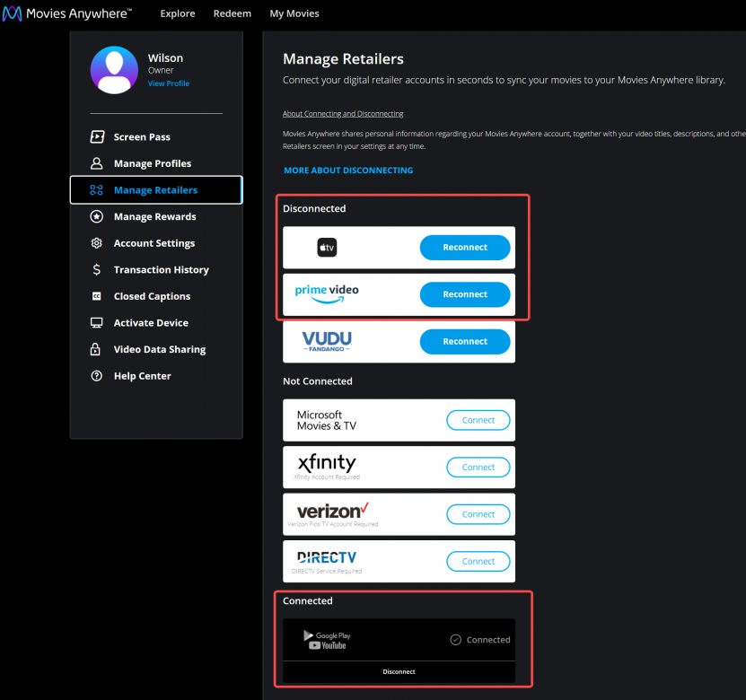Click the DIRECTV retailer logo
Viewport: 746px width, 700px height.
327,557
